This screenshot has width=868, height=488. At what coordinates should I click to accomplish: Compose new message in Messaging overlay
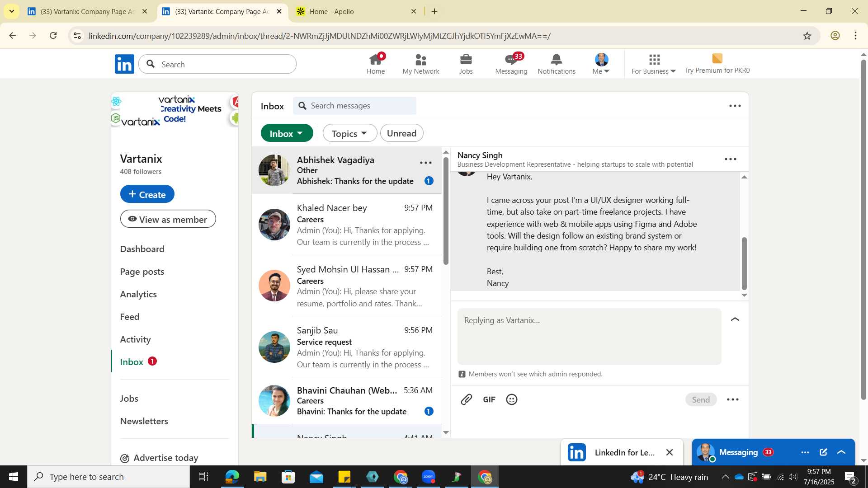click(x=823, y=452)
